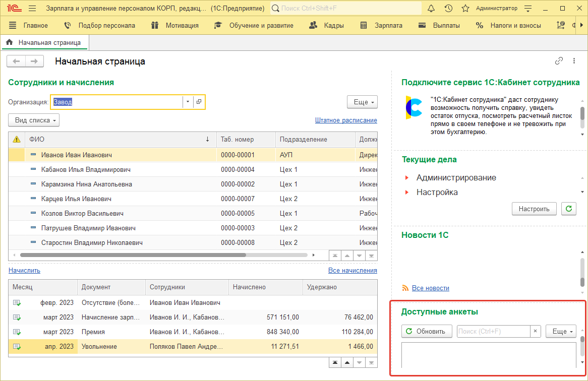Open the Все новости link
Screen dimensions: 588x381
pos(431,288)
